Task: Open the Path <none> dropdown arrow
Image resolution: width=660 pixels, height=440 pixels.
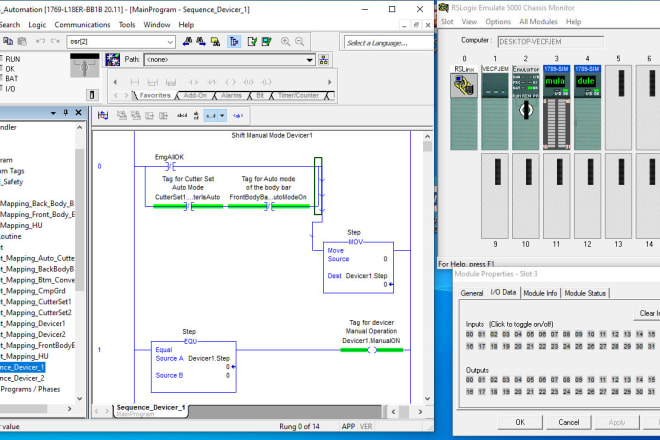Action: point(309,60)
